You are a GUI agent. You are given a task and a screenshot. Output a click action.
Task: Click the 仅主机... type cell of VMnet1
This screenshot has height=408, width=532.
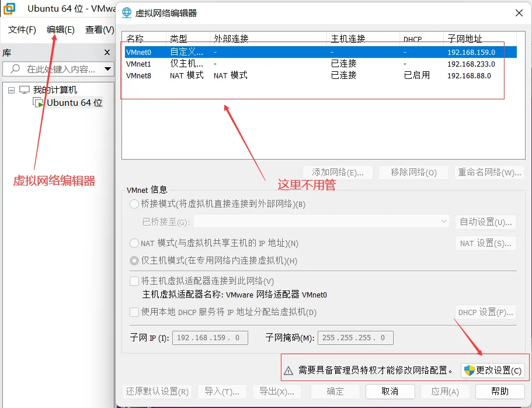pos(187,64)
